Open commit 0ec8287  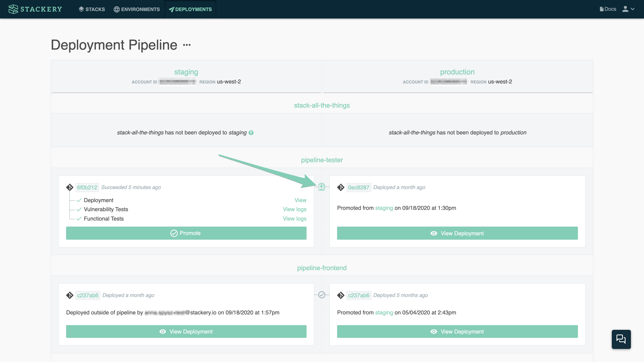(x=359, y=187)
